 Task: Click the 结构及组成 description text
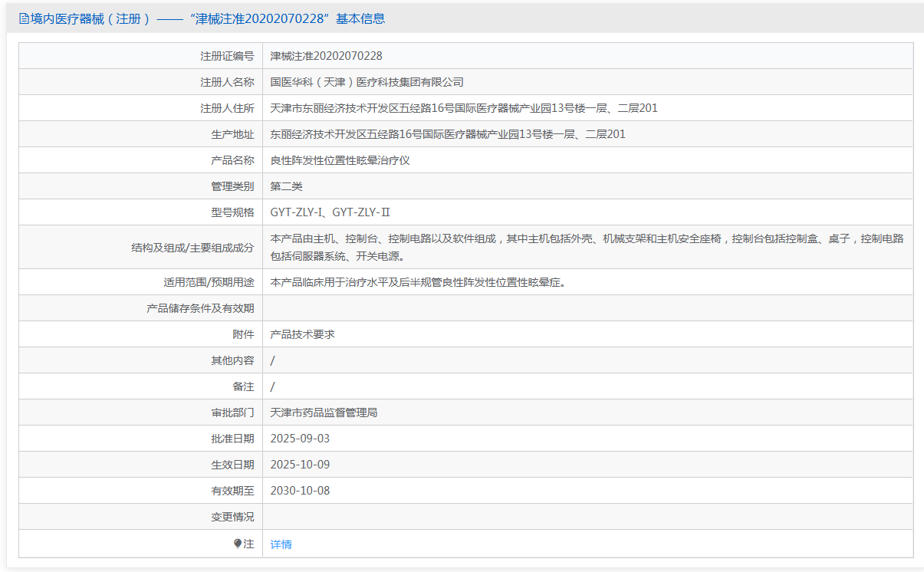[x=587, y=247]
